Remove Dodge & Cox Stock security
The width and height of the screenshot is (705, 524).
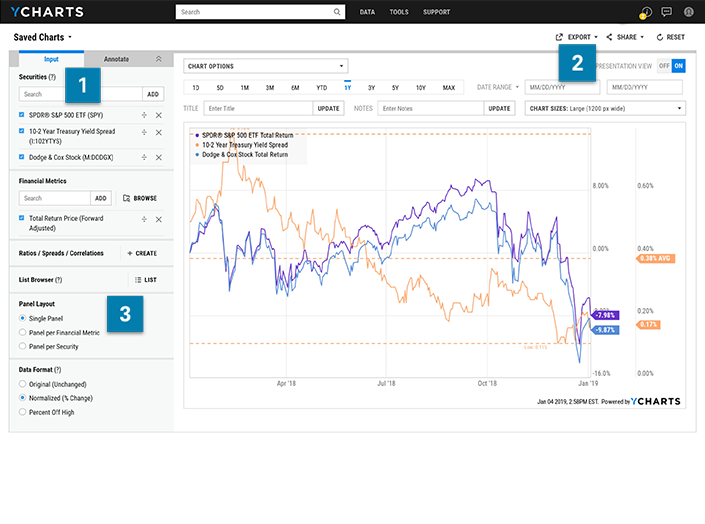[159, 157]
